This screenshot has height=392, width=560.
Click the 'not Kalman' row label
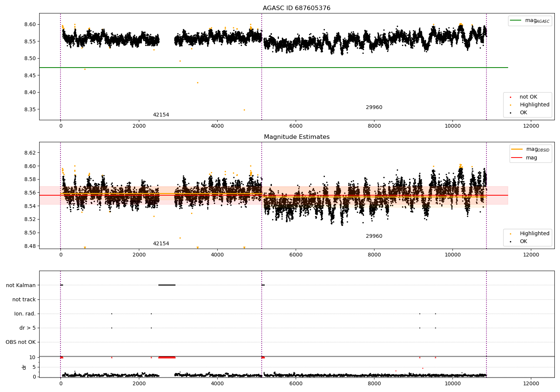(21, 286)
